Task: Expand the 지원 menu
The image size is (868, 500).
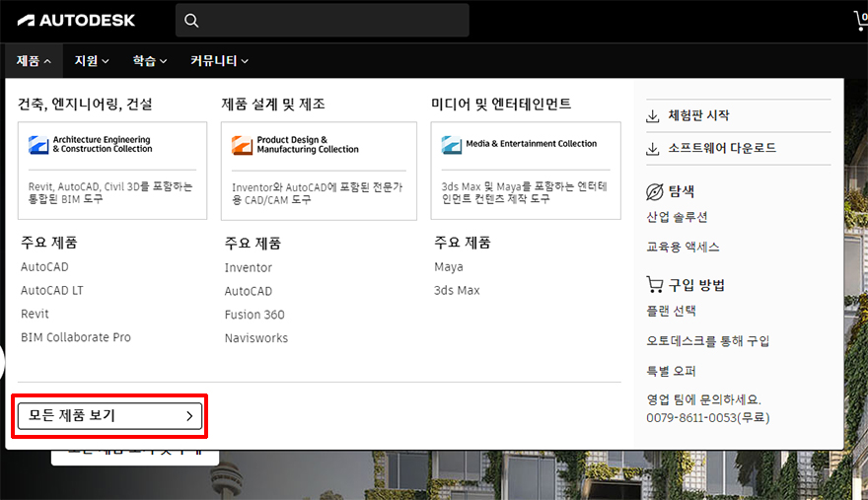Action: click(92, 61)
